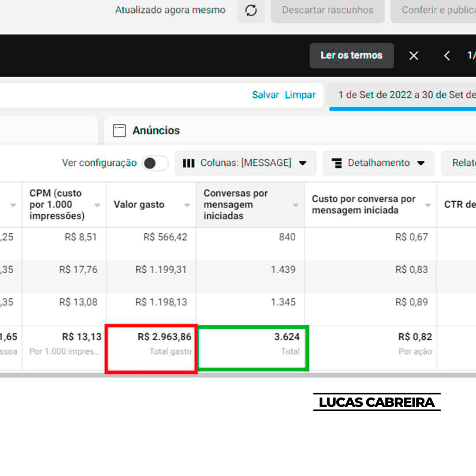Open Conversas por mensagem iniciadas column arrow
The height and width of the screenshot is (476, 476).
pyautogui.click(x=295, y=205)
